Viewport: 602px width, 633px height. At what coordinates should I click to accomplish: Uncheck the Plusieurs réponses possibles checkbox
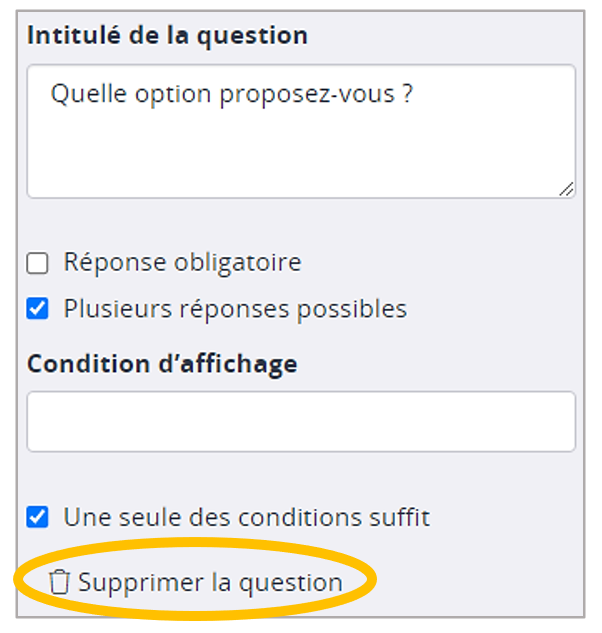pyautogui.click(x=38, y=309)
